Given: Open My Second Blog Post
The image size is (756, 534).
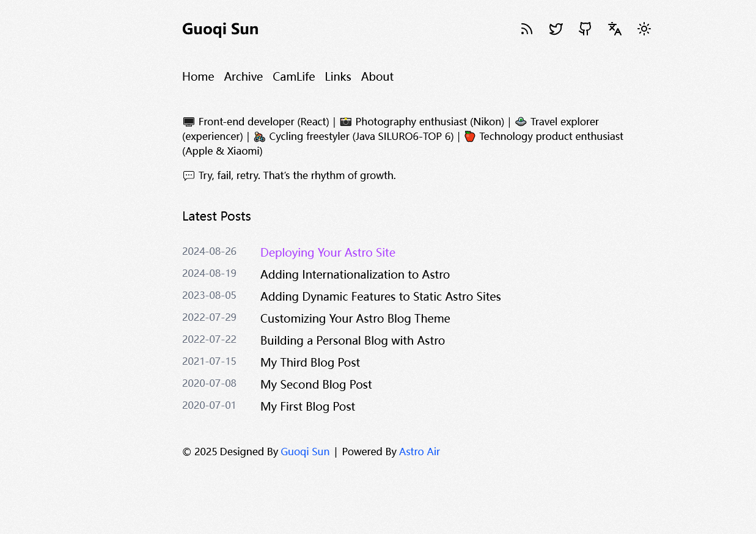Looking at the screenshot, I should click(x=315, y=384).
